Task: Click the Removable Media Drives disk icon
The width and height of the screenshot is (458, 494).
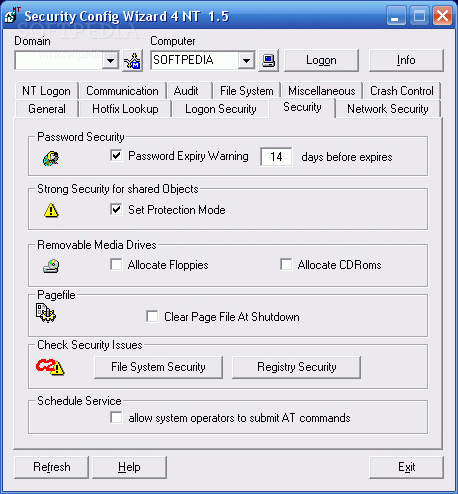Action: click(x=51, y=266)
